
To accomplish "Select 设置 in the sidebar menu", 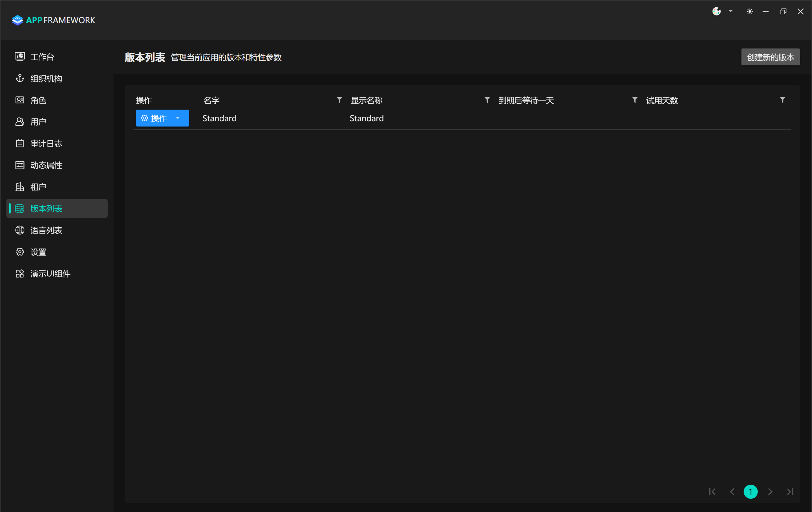I will coord(38,252).
